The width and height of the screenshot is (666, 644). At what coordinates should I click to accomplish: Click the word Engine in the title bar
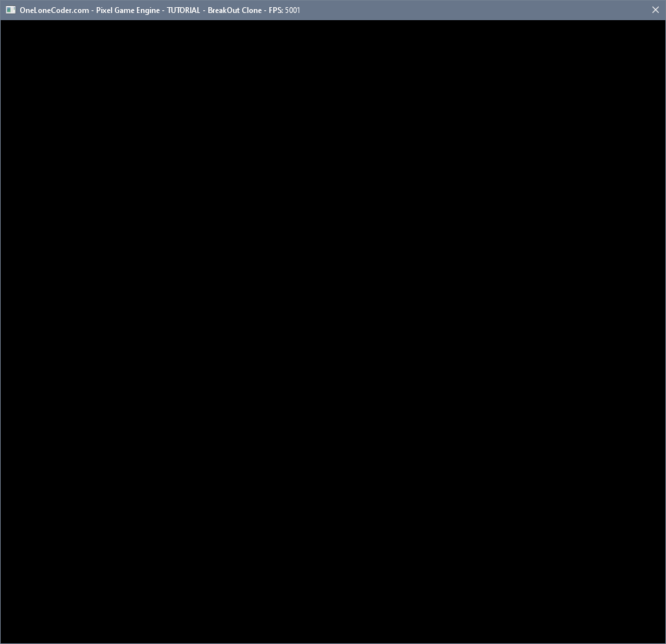point(147,10)
